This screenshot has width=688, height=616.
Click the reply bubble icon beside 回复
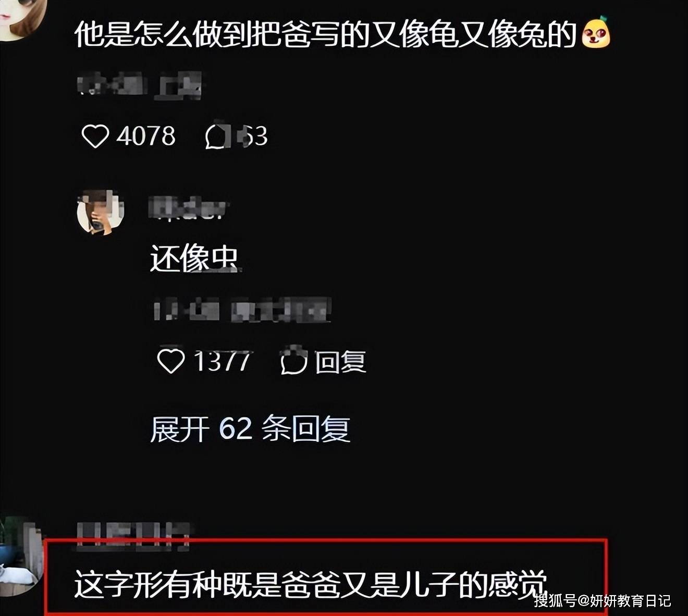pos(294,361)
